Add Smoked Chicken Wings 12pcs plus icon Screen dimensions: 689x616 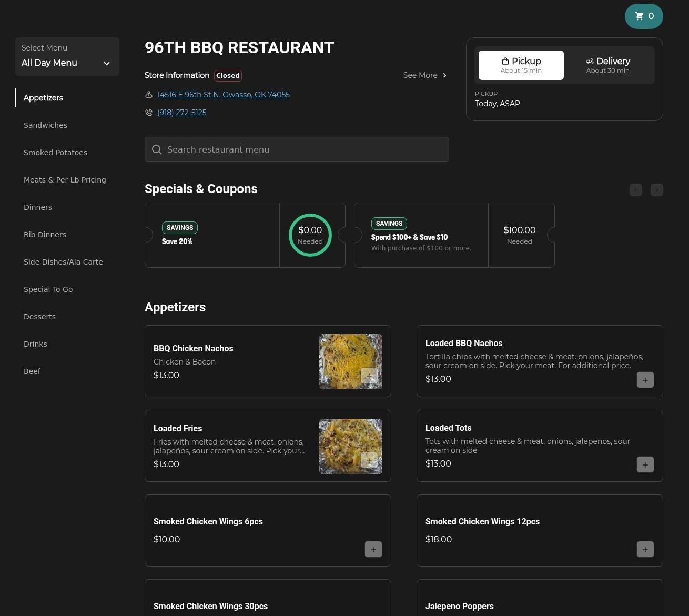click(645, 549)
